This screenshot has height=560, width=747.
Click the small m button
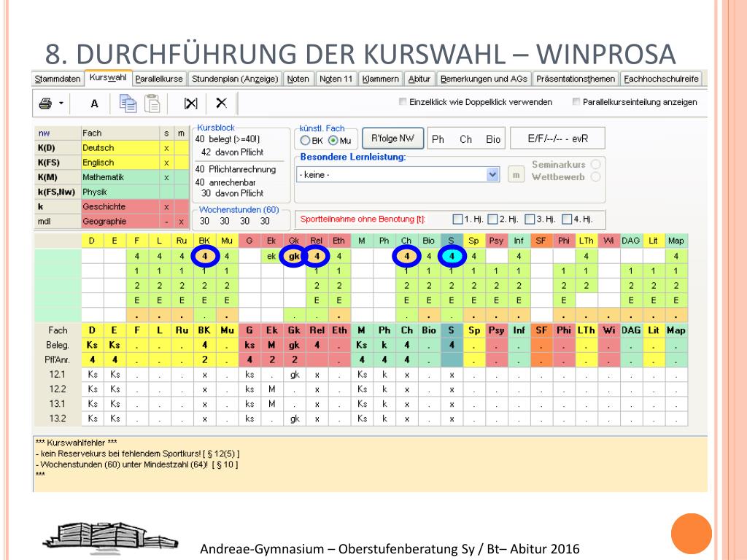pos(516,175)
